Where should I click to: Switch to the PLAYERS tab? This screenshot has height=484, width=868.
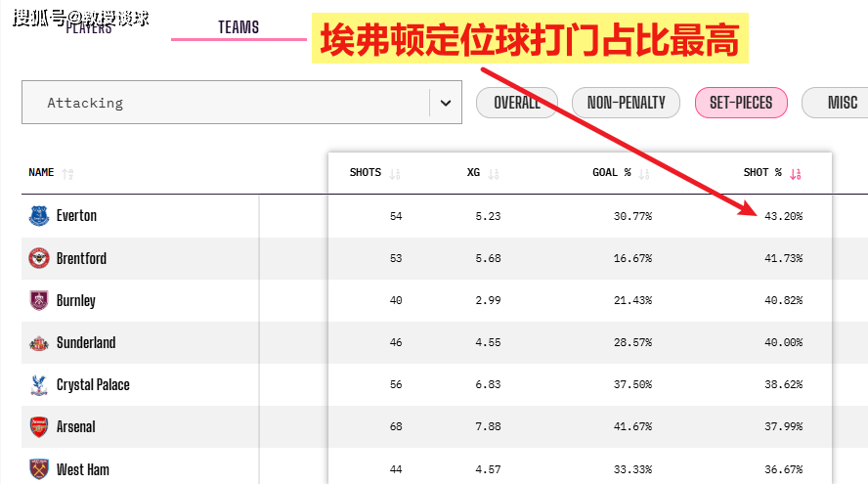89,27
